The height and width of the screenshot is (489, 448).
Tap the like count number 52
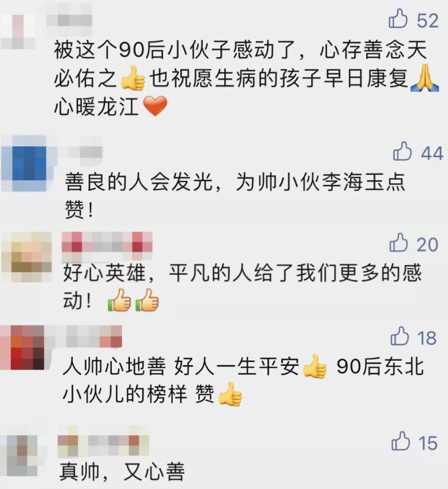[428, 20]
